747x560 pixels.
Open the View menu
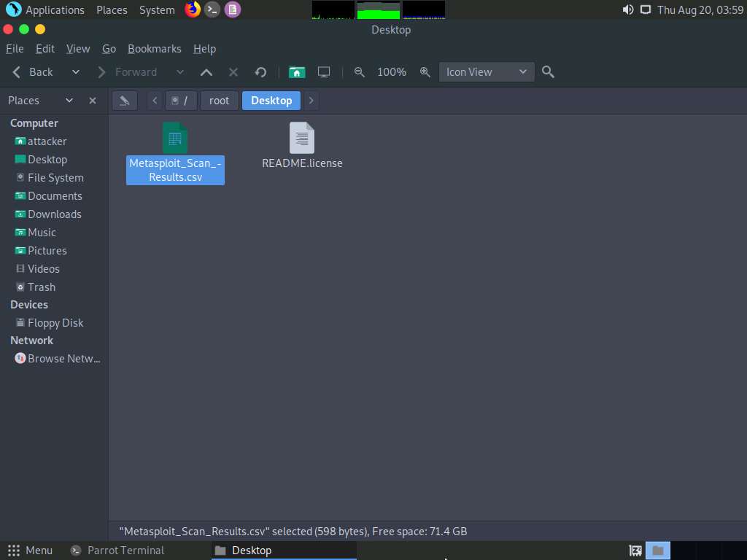pos(78,49)
